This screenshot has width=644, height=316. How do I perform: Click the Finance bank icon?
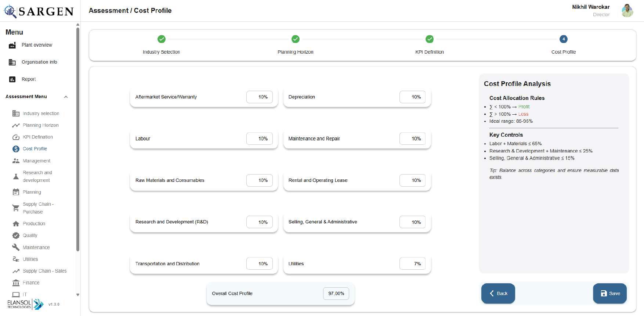16,283
